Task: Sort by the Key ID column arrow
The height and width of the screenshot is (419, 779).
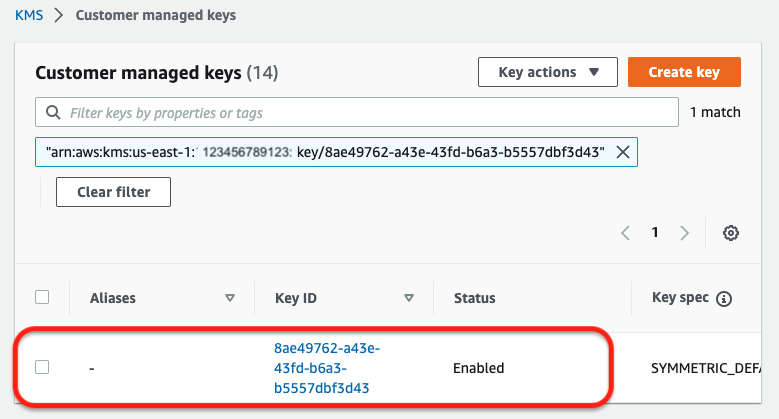Action: (409, 298)
